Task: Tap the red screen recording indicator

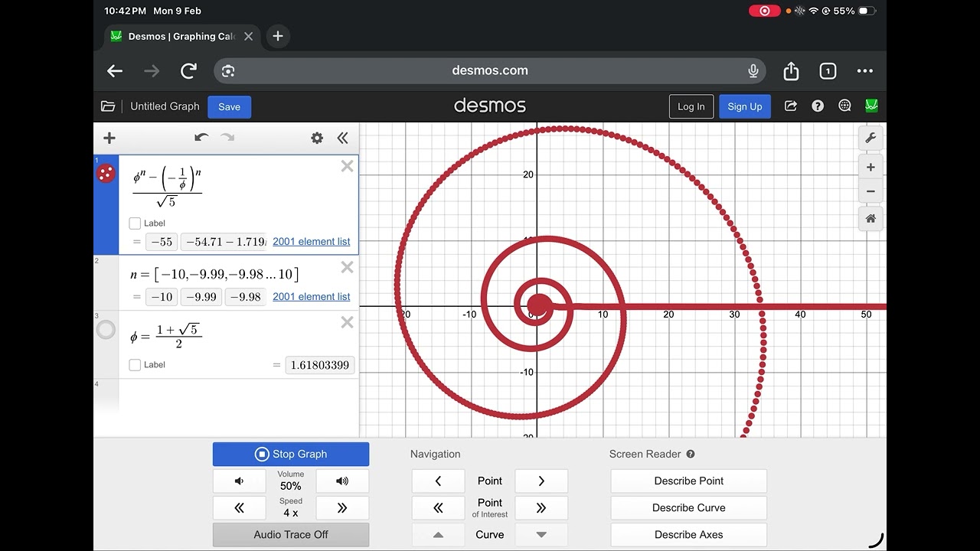Action: click(764, 11)
